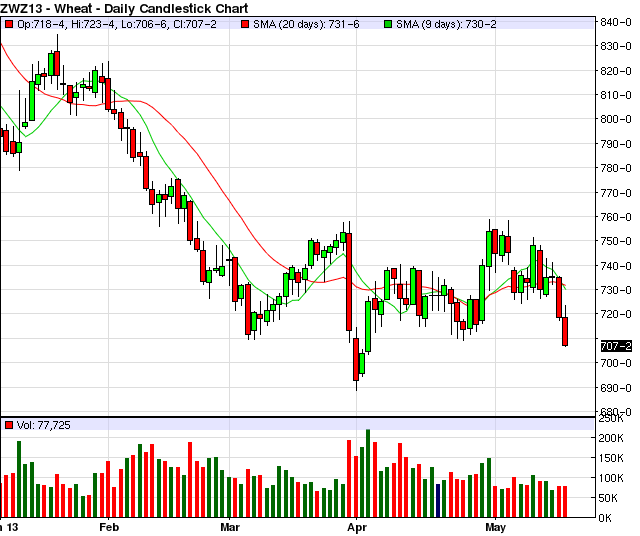
Task: Click the dark blue volume bar
Action: 438,501
